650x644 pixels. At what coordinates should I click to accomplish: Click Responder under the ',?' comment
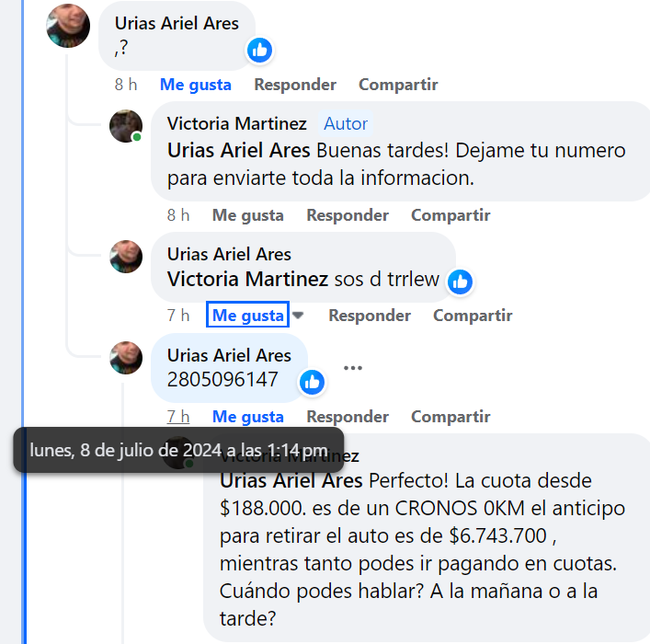click(295, 85)
